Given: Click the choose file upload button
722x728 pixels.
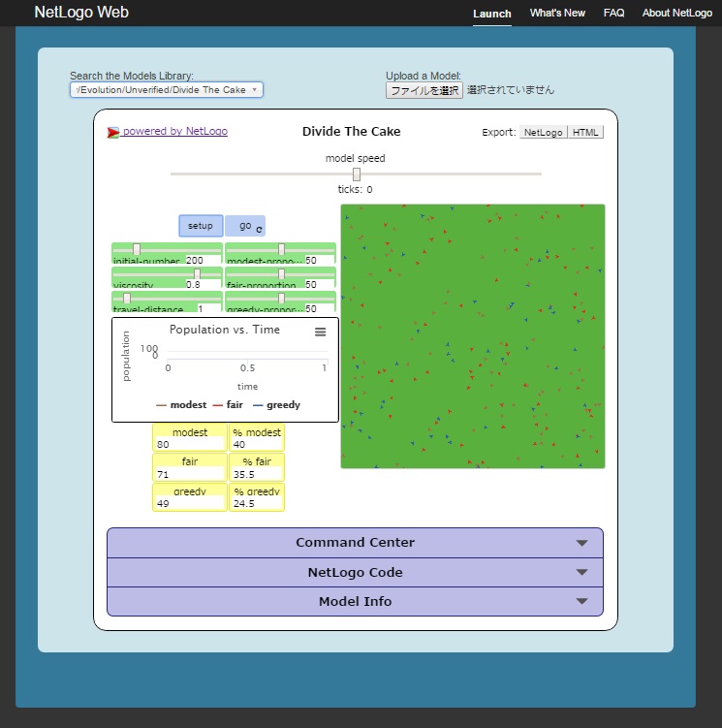Looking at the screenshot, I should click(x=424, y=90).
